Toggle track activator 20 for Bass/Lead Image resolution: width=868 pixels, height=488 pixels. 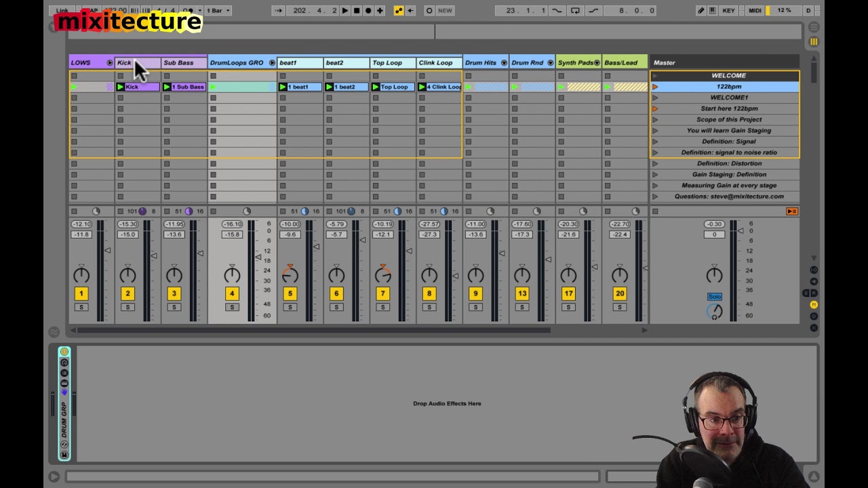click(x=620, y=293)
